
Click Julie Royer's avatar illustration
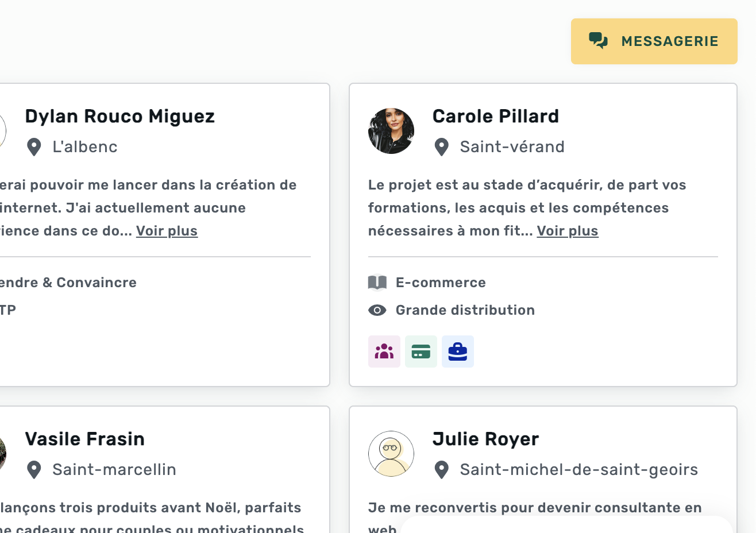pos(391,454)
